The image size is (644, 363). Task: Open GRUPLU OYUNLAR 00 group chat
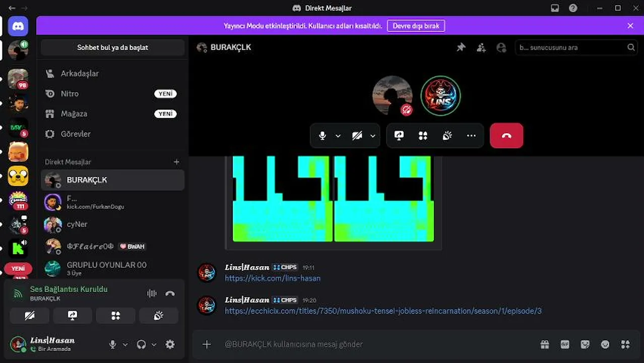[112, 268]
